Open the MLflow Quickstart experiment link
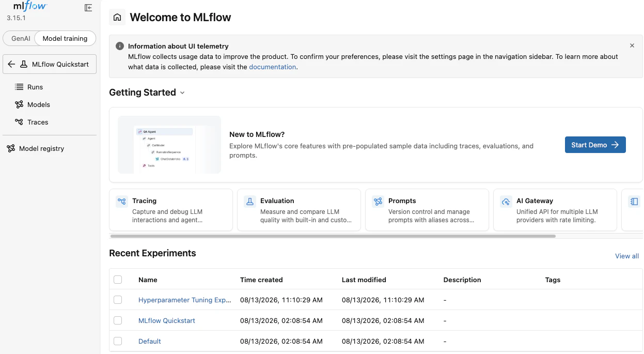The height and width of the screenshot is (354, 644). [167, 320]
